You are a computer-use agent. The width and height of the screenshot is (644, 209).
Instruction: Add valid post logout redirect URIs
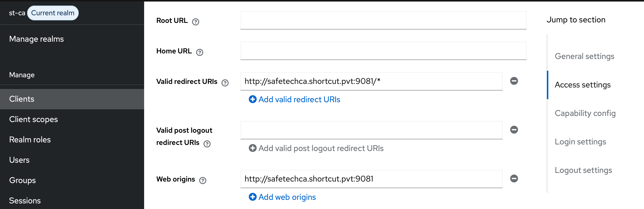coord(316,148)
